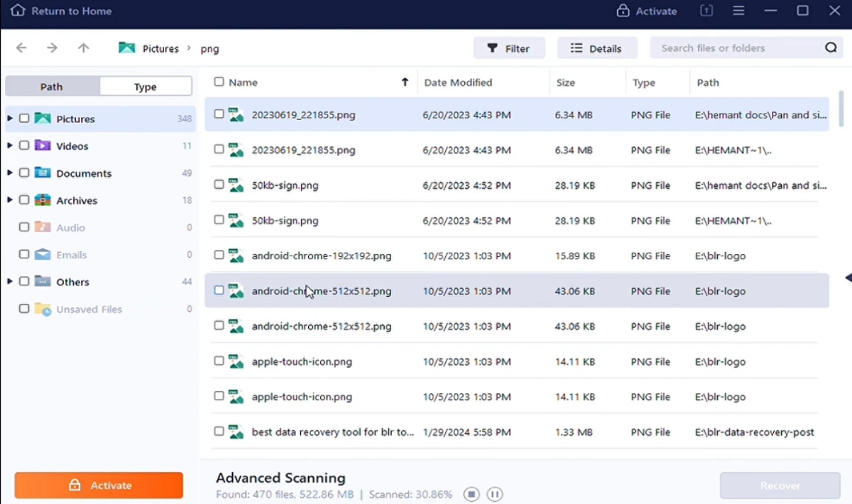Expand the Pictures tree item
This screenshot has height=504, width=852.
coord(10,118)
